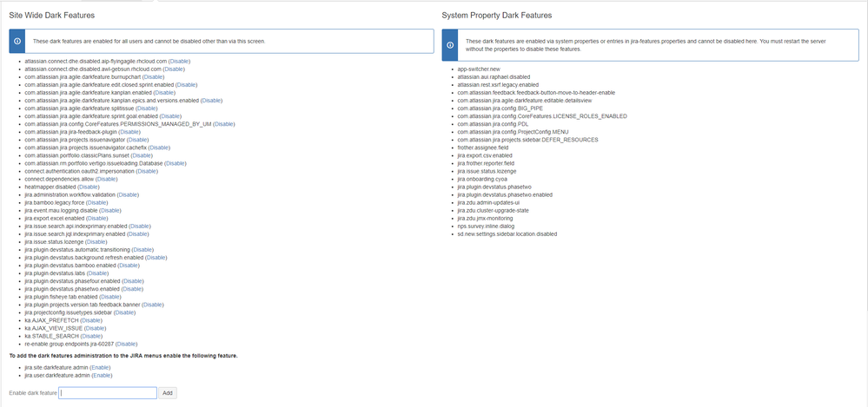Click the info icon in Site Wide Dark Features notice

17,42
